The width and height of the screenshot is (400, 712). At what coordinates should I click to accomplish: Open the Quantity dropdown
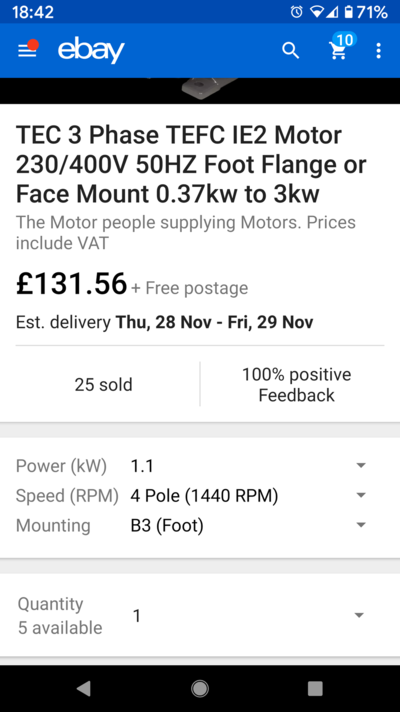coord(200,616)
